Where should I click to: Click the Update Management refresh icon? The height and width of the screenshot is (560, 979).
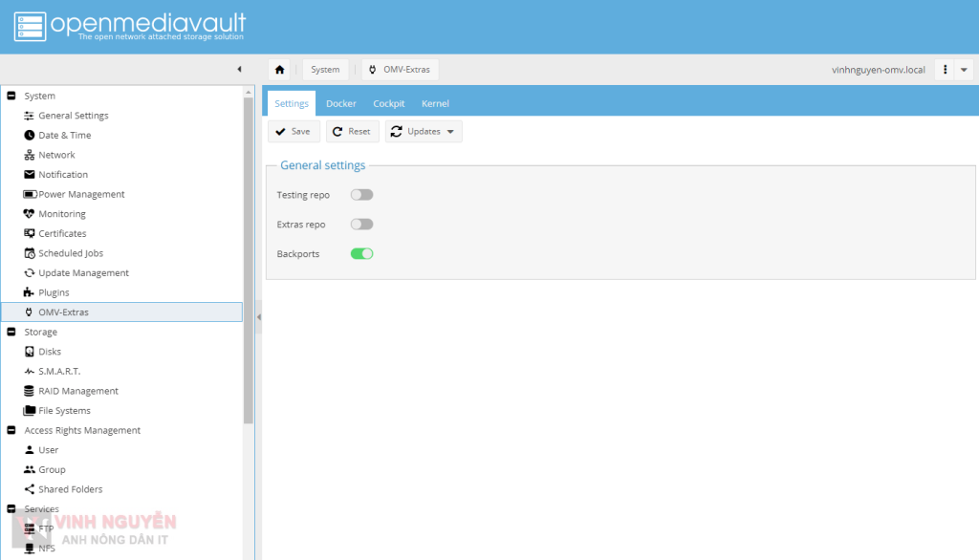[29, 272]
